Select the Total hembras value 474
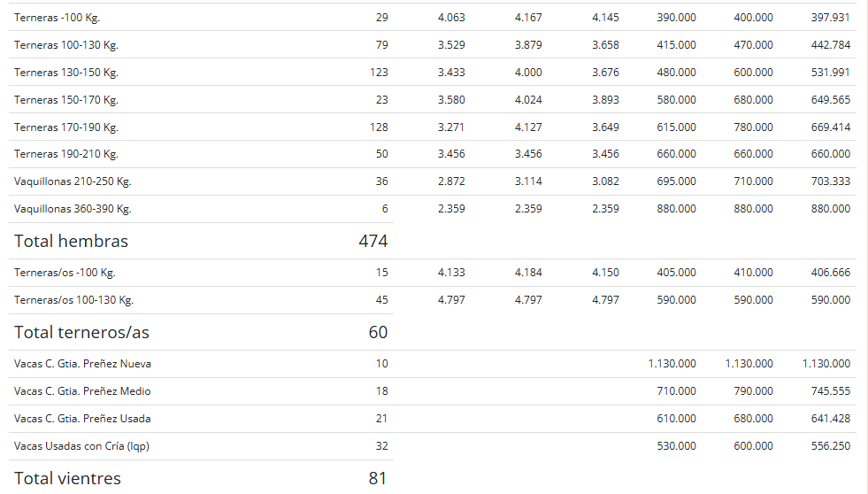This screenshot has width=868, height=494. pyautogui.click(x=373, y=241)
